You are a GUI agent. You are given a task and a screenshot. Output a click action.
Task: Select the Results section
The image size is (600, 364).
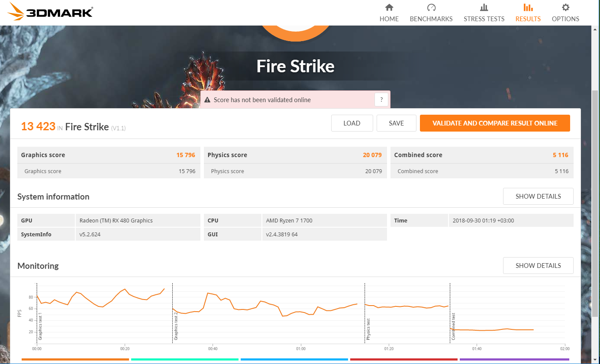528,13
